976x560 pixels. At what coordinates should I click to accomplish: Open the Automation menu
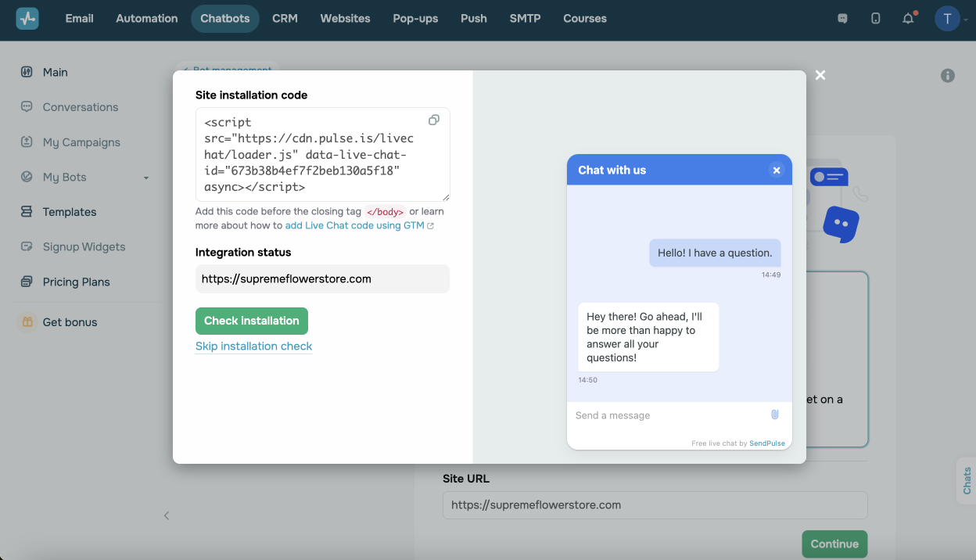(147, 19)
